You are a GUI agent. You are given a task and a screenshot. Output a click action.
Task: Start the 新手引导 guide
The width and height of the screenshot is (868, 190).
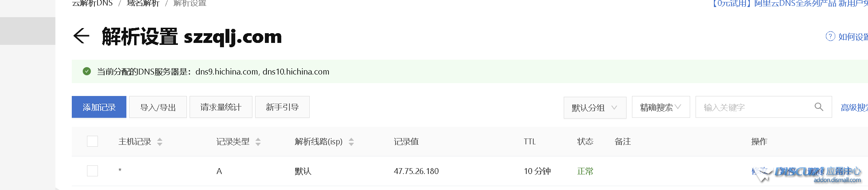pyautogui.click(x=282, y=107)
